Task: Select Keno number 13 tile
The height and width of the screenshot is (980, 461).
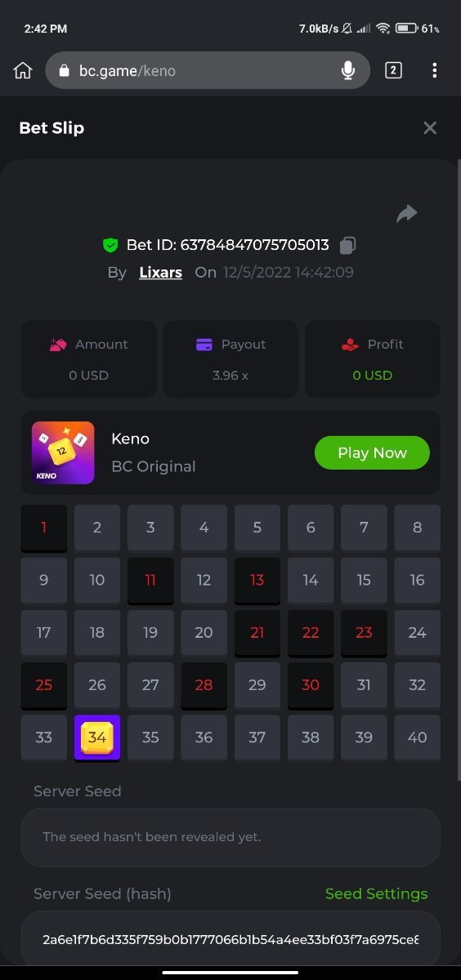Action: pyautogui.click(x=257, y=581)
